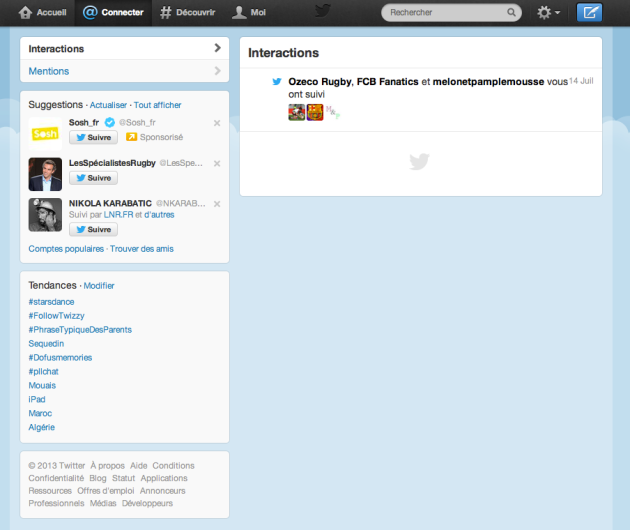Click the melonetpamplemousse M&P avatar
The width and height of the screenshot is (630, 530).
(x=333, y=112)
